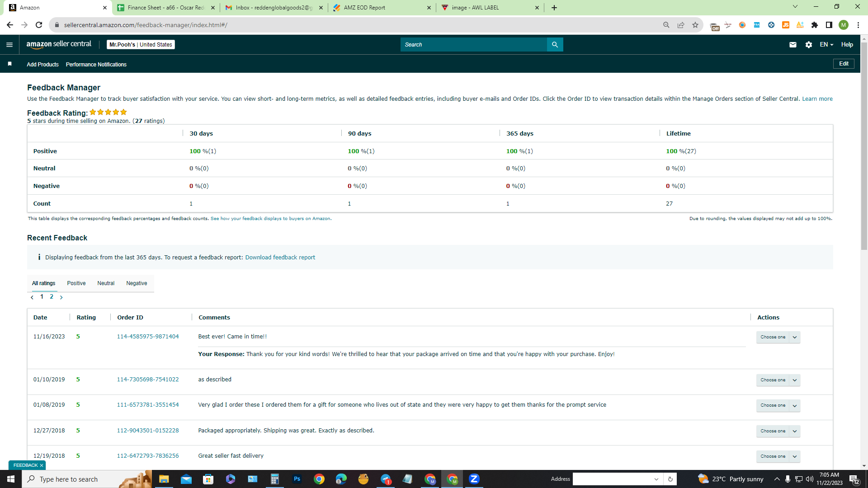Expand the Chrome tab search chevron

(795, 7)
